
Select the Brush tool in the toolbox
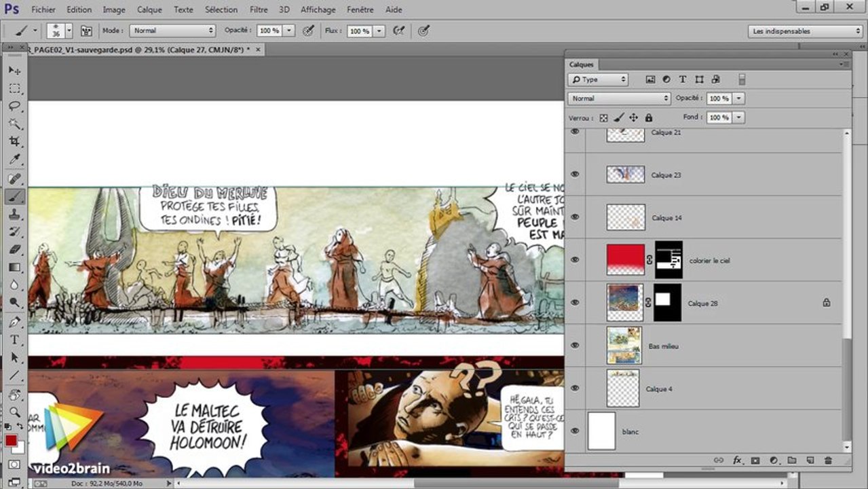(15, 196)
